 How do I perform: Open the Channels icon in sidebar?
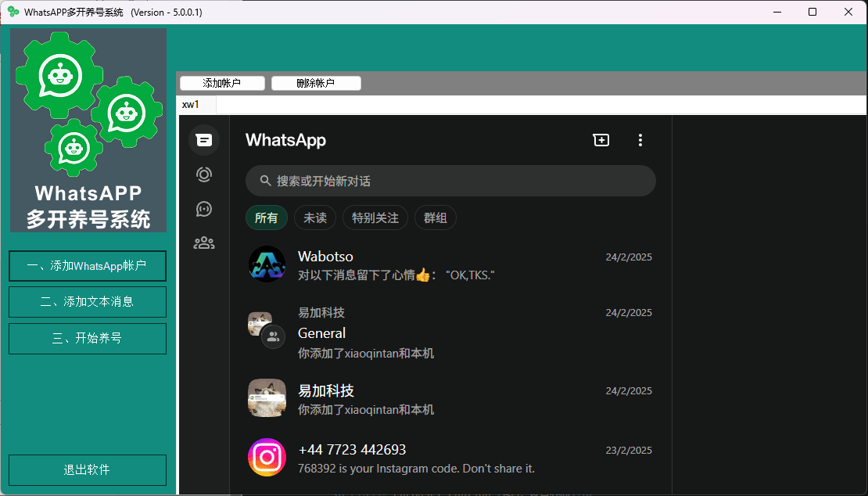point(204,209)
